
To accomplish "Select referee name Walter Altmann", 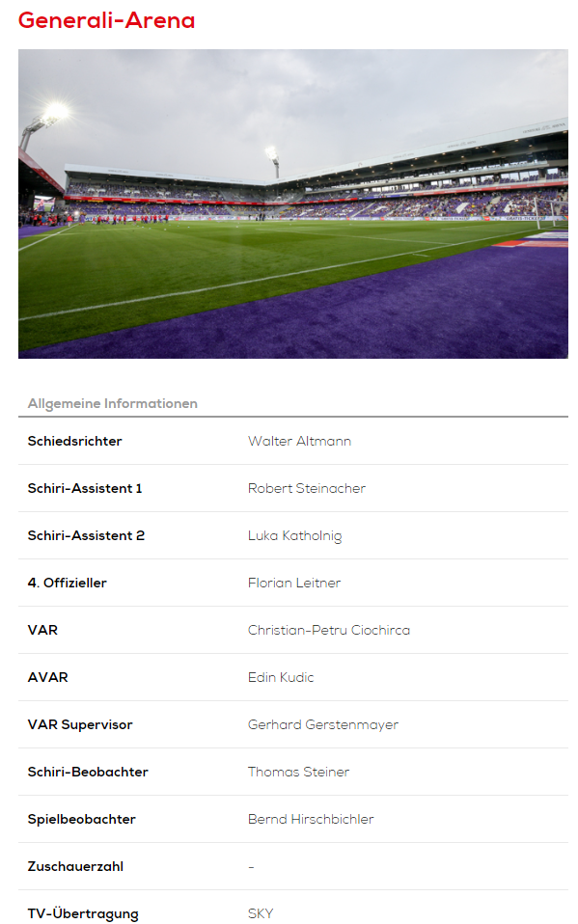I will pos(300,442).
